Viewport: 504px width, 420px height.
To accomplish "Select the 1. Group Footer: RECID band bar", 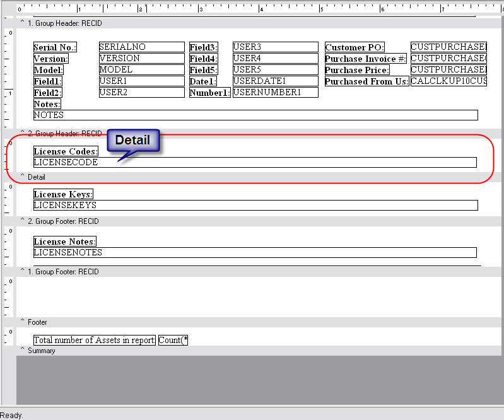I will (x=252, y=272).
